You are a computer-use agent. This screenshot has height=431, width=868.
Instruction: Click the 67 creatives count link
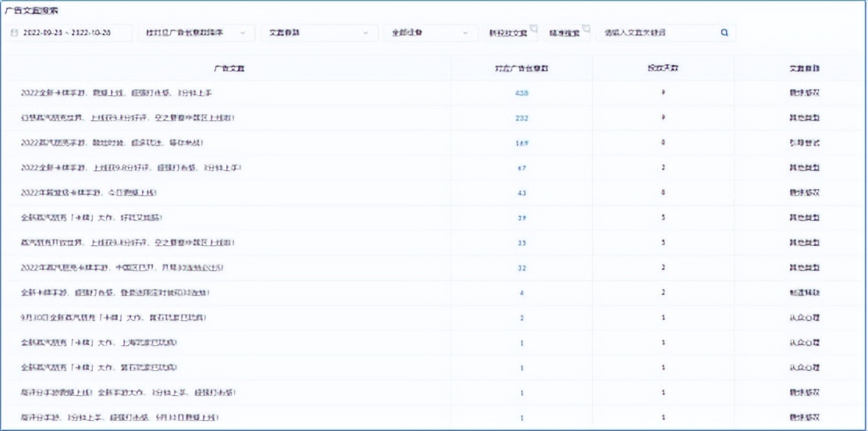tap(521, 168)
